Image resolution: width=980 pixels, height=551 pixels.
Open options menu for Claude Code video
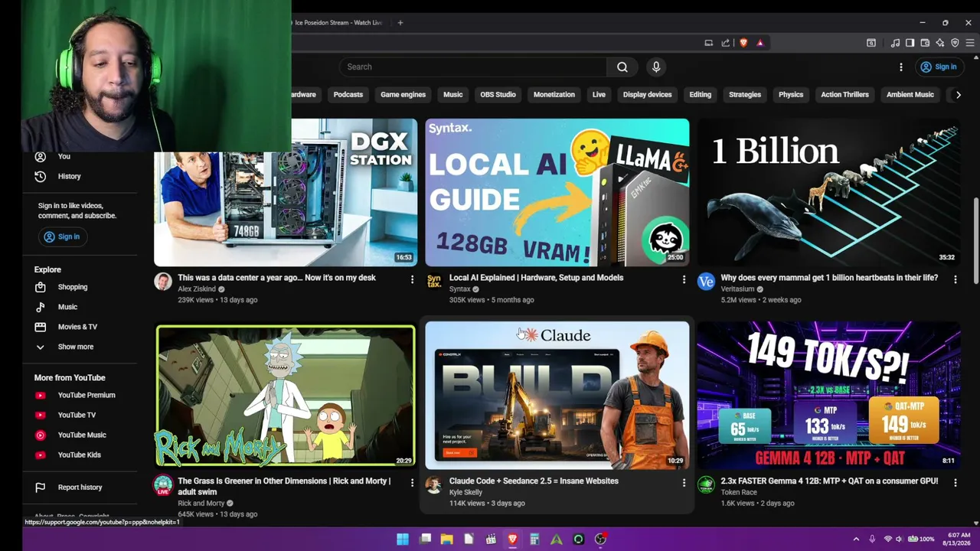click(684, 483)
